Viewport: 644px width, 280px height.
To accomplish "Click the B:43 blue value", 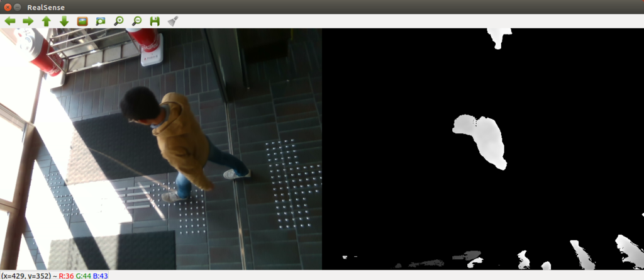I will pyautogui.click(x=100, y=276).
